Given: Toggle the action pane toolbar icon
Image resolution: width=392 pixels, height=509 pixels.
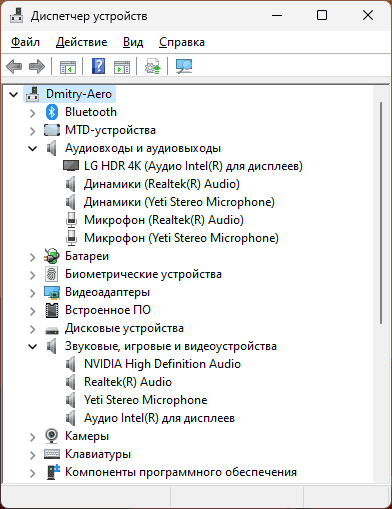Looking at the screenshot, I should [122, 66].
